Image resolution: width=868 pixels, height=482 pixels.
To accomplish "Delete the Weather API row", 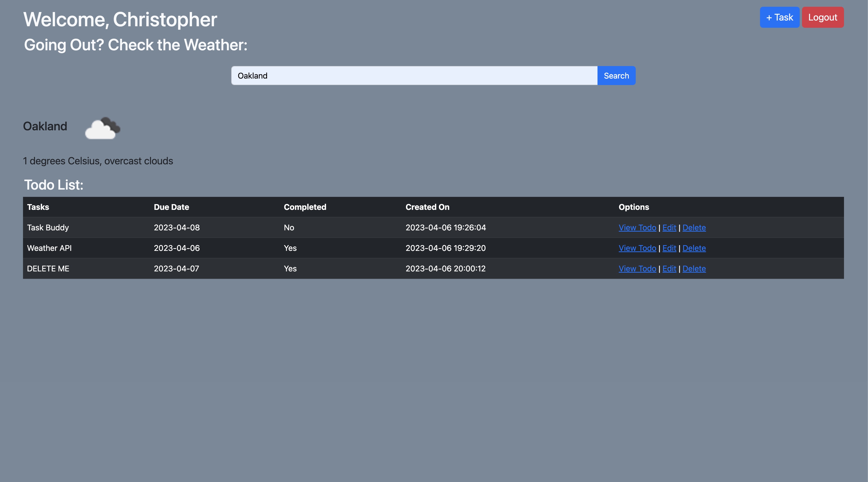I will [694, 248].
